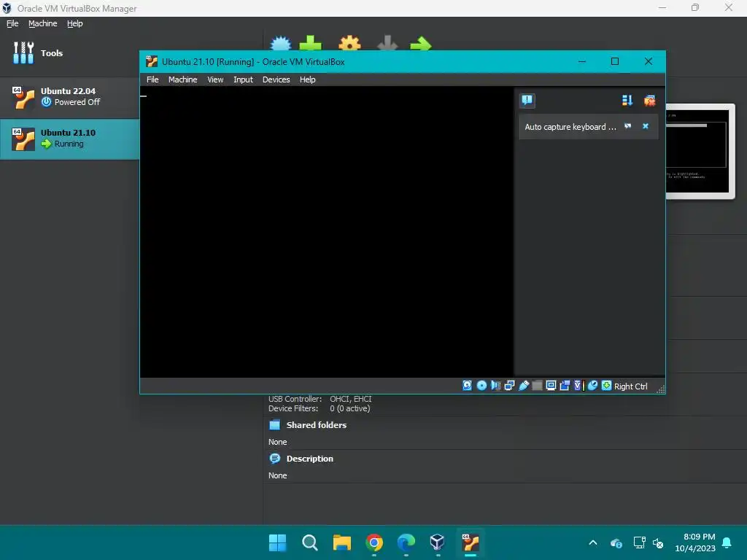Screen dimensions: 747x560
Task: Click inside the black VM display screen
Action: point(327,232)
